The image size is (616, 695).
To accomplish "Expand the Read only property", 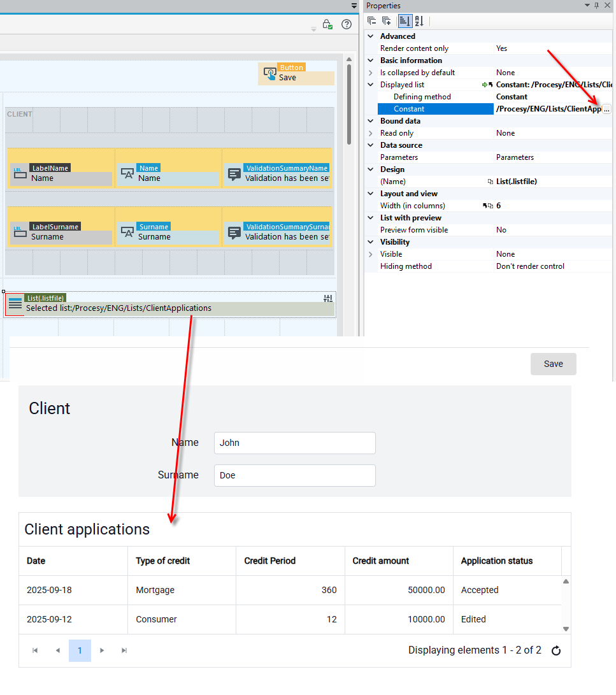I will pyautogui.click(x=371, y=133).
